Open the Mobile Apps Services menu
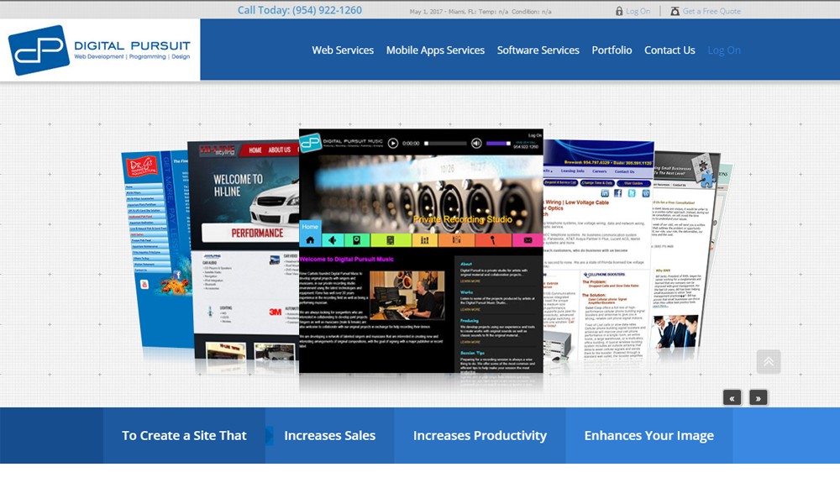The width and height of the screenshot is (840, 504). tap(435, 50)
